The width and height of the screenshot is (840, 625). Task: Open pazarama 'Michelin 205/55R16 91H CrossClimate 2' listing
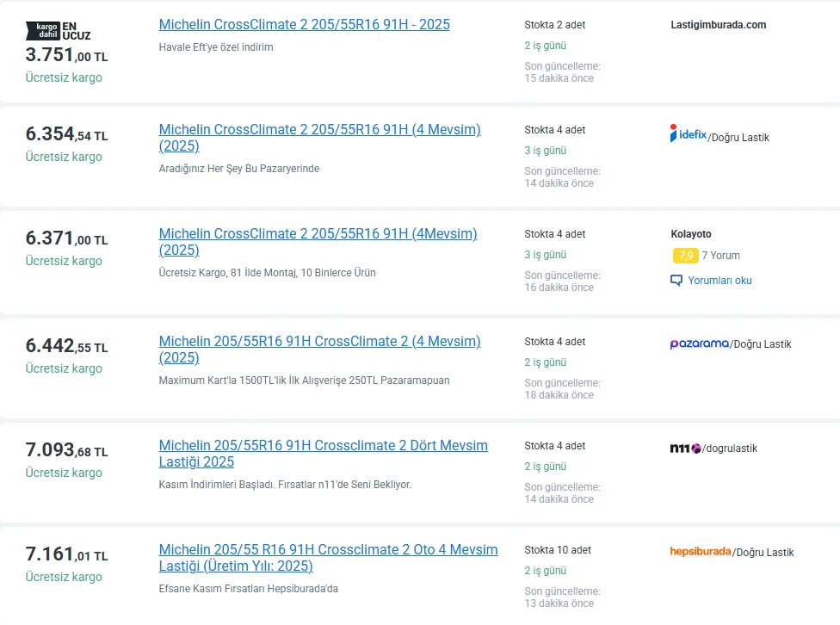tap(319, 350)
